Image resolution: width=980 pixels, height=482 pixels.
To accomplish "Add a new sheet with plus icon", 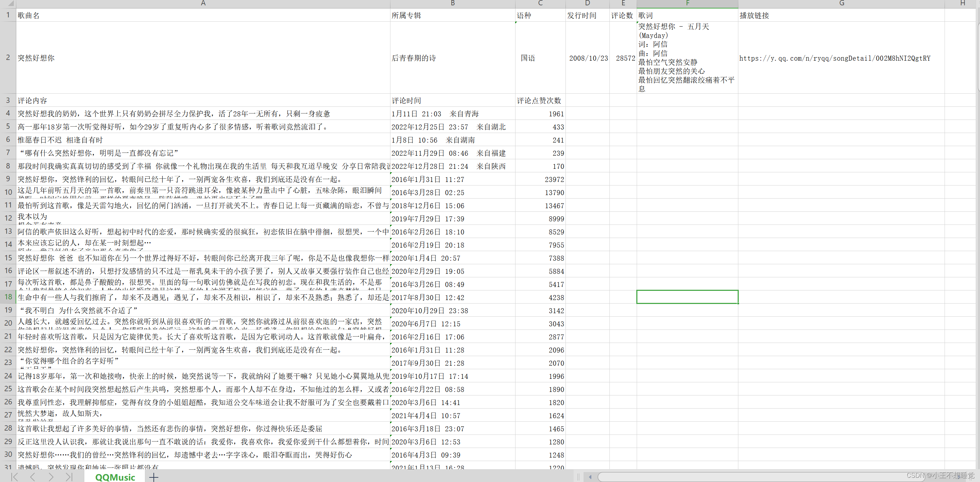I will (154, 477).
